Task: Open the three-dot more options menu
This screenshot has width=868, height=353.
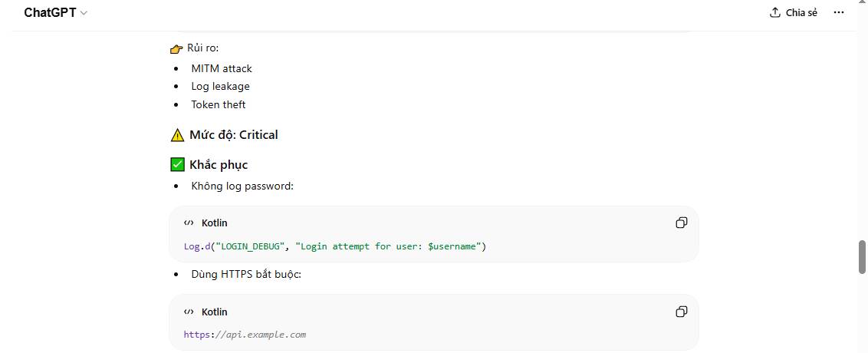Action: (839, 13)
